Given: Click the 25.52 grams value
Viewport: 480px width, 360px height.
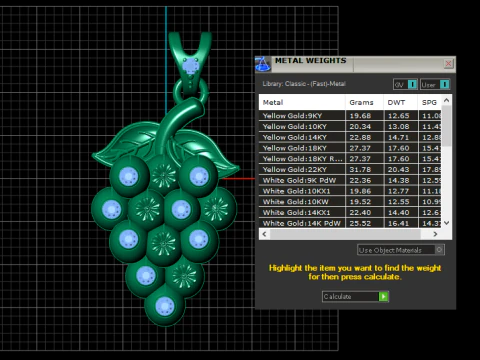Looking at the screenshot, I should (x=360, y=223).
